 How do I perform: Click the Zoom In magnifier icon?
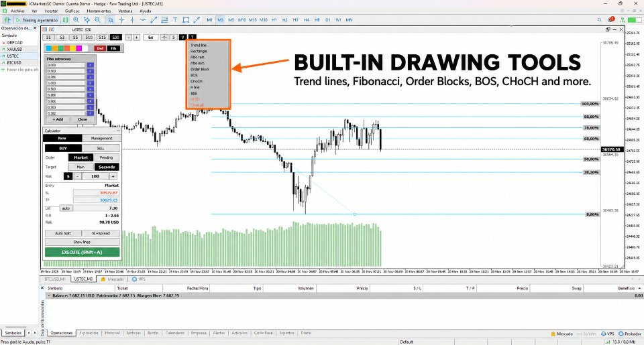(x=76, y=19)
